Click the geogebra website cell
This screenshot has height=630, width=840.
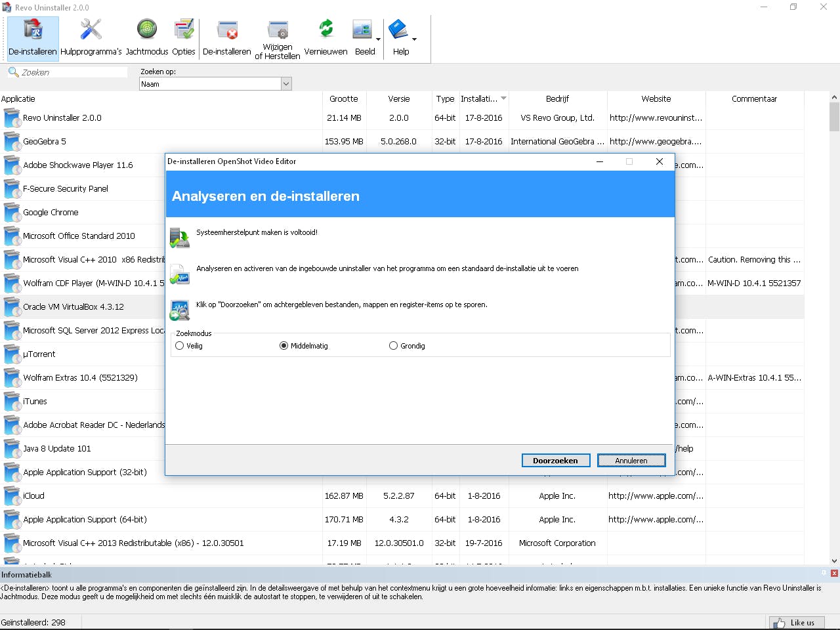656,142
